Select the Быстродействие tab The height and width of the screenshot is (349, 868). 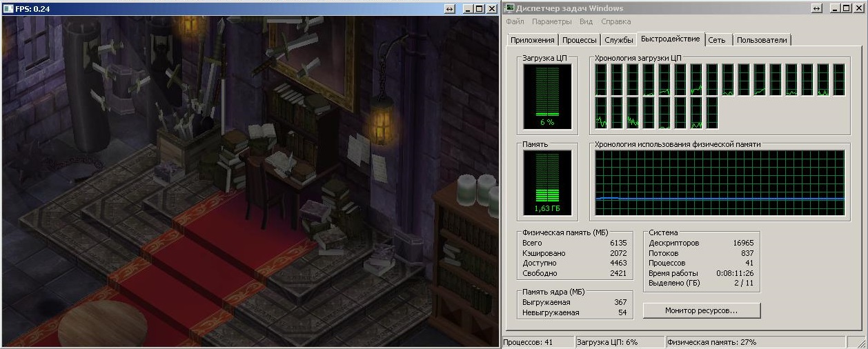pos(669,39)
